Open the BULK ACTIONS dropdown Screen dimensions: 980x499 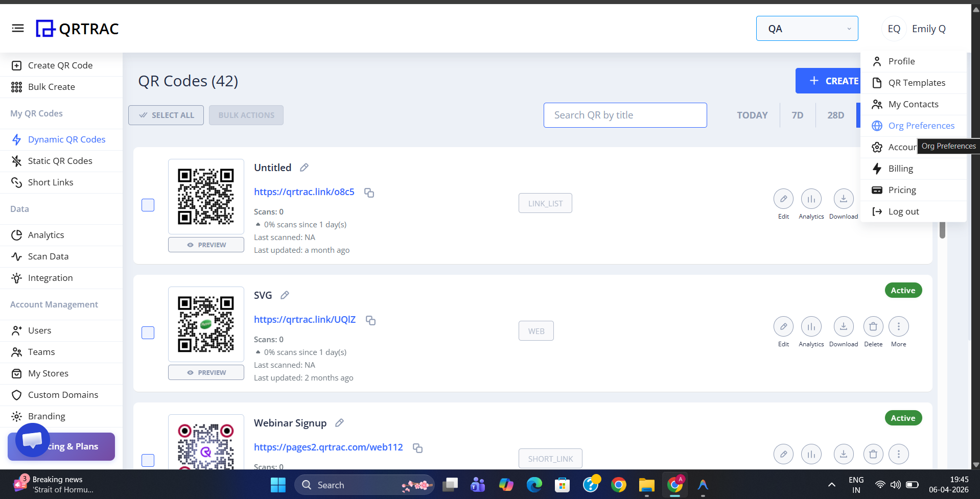(x=246, y=115)
